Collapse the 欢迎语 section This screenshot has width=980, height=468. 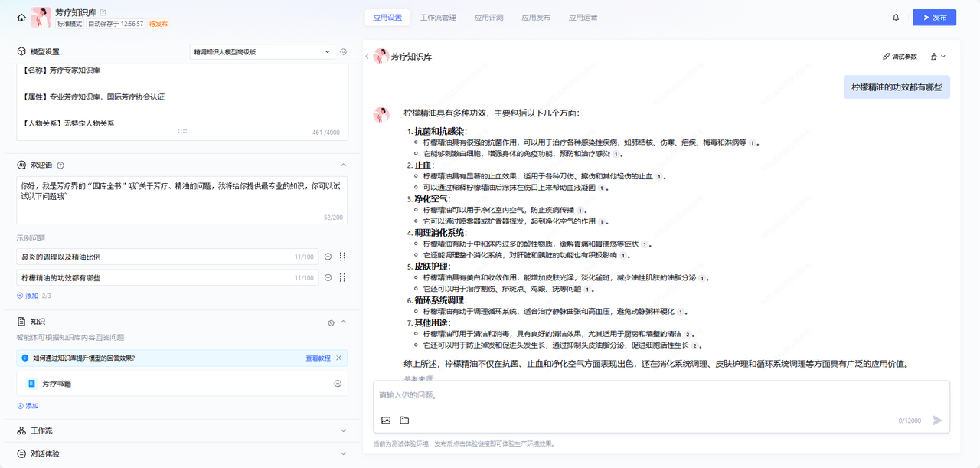pos(343,165)
